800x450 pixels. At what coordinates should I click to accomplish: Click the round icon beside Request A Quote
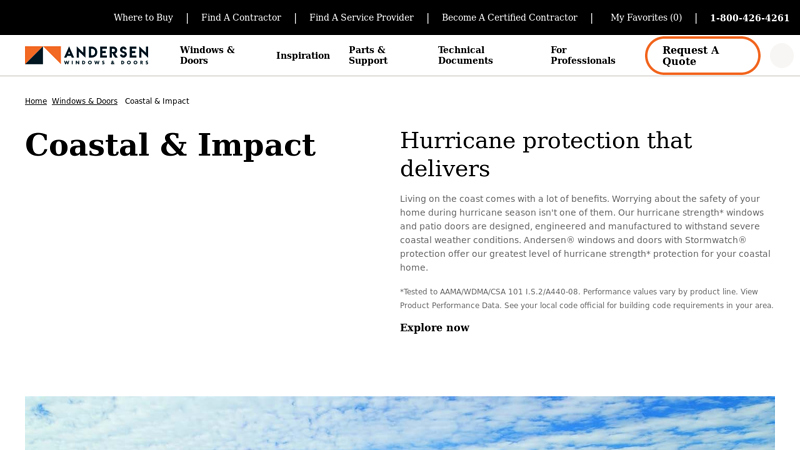click(x=781, y=56)
